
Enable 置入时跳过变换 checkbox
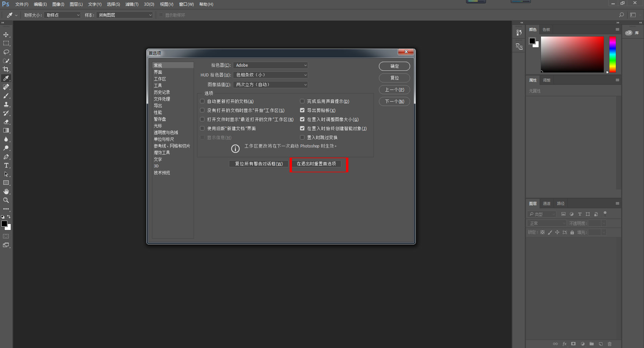(x=302, y=137)
